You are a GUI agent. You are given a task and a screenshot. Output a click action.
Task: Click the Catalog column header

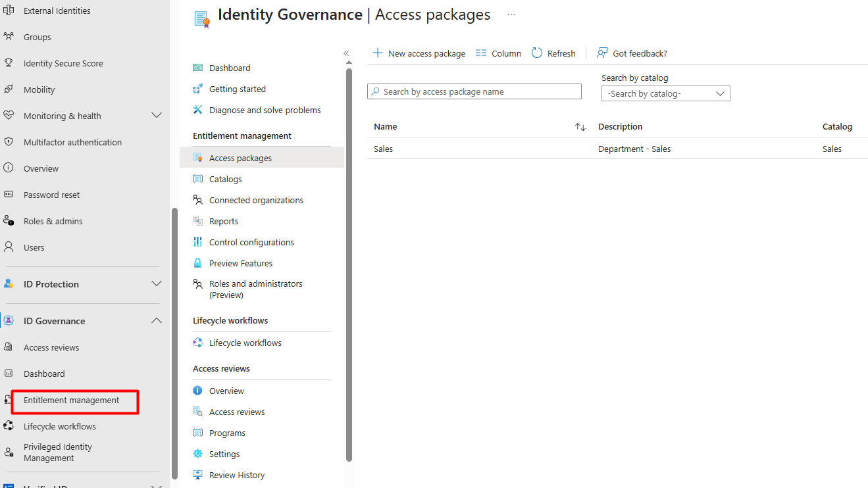click(837, 126)
